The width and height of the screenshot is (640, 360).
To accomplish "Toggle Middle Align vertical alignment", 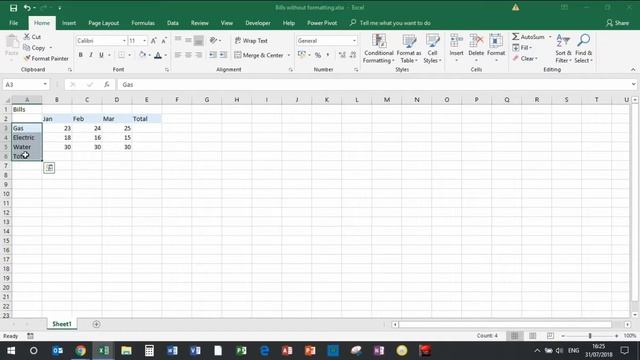I will [x=188, y=40].
